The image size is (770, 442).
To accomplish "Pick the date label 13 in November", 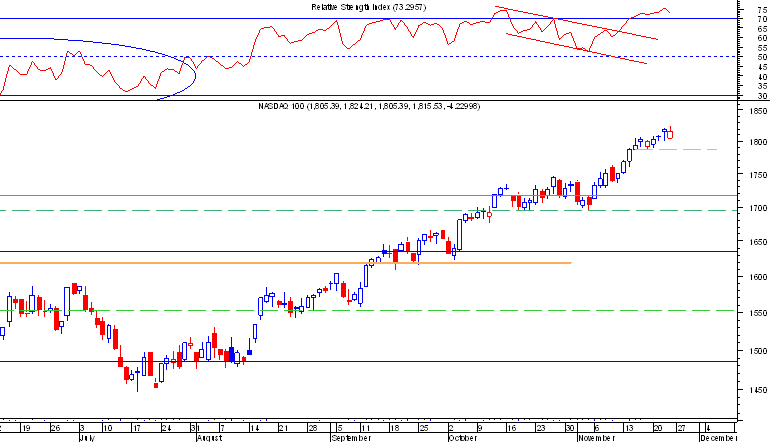I will click(x=629, y=428).
